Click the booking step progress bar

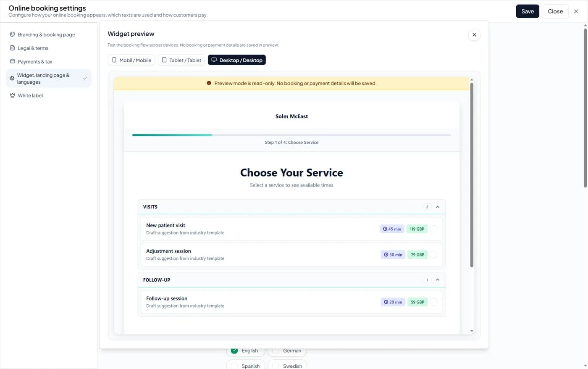pyautogui.click(x=291, y=135)
